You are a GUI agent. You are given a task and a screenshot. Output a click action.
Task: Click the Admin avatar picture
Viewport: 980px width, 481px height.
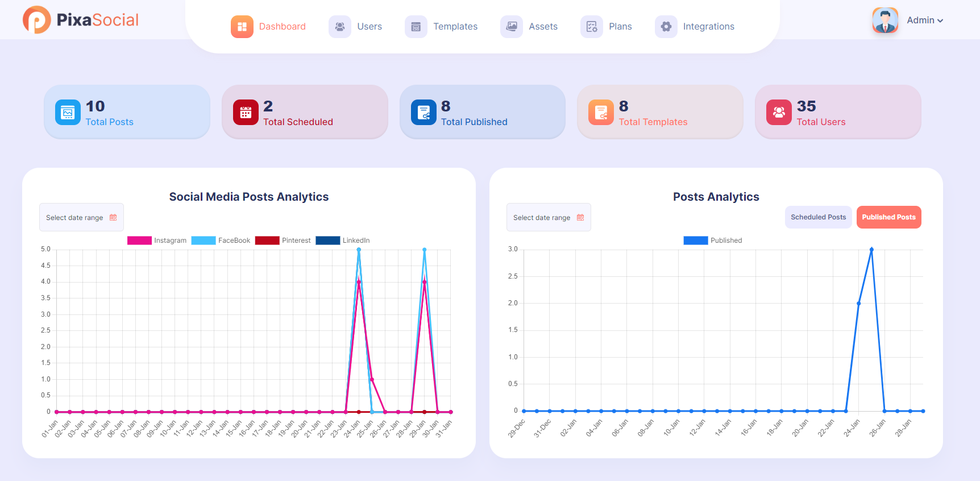click(885, 20)
